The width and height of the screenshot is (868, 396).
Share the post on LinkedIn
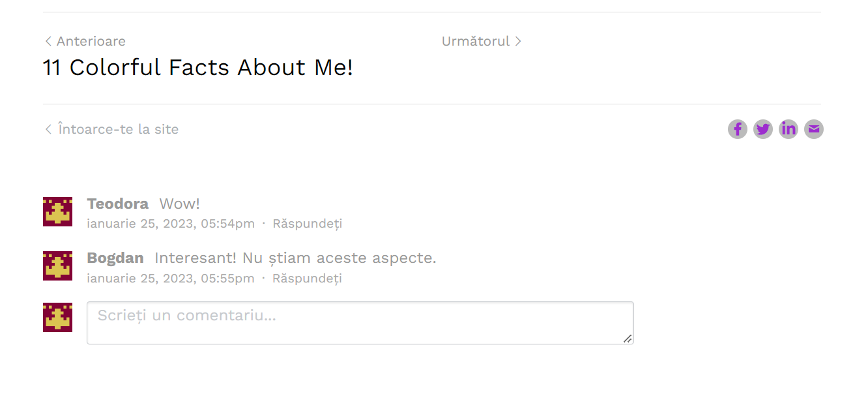tap(788, 129)
